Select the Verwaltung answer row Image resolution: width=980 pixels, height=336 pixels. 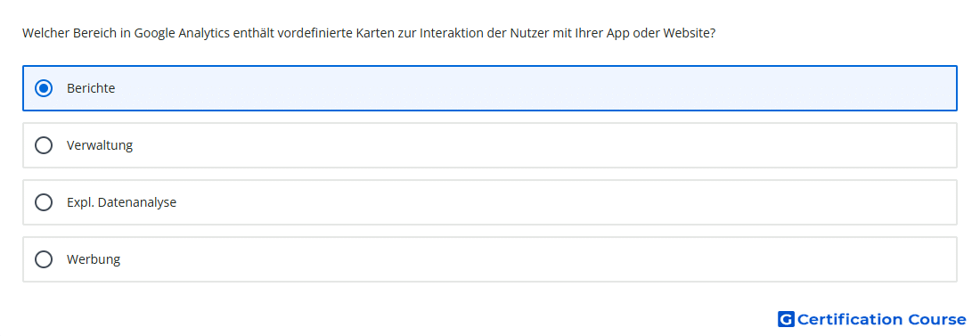point(490,145)
